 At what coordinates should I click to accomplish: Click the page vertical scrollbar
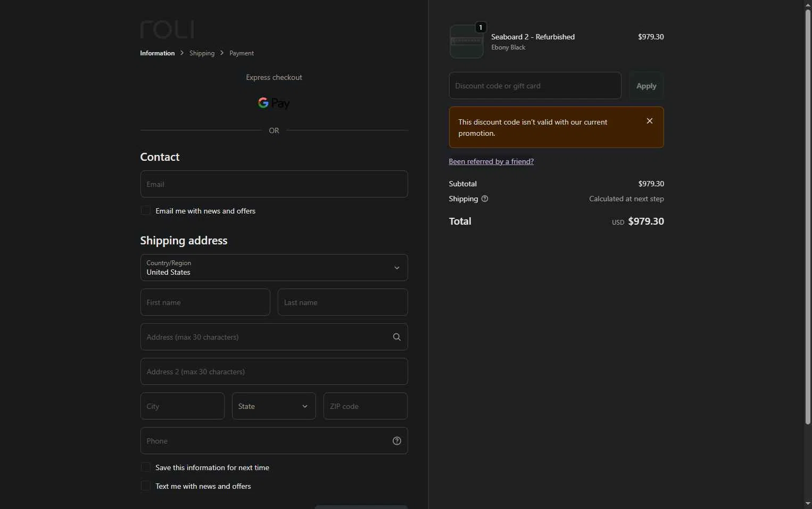tap(808, 217)
